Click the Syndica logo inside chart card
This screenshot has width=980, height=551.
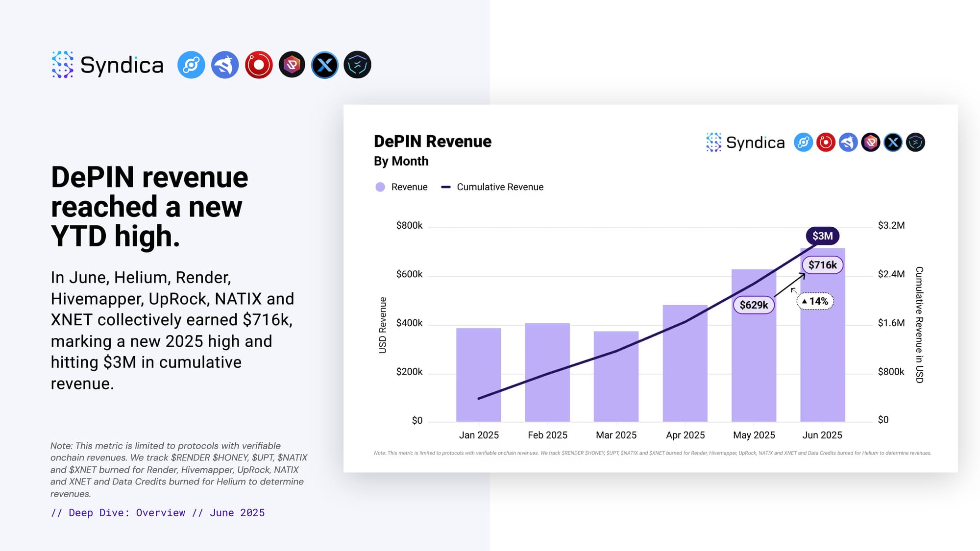(x=745, y=143)
